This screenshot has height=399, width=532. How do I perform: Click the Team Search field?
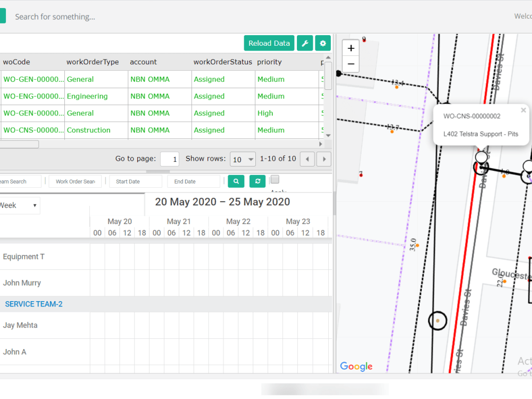coord(20,181)
